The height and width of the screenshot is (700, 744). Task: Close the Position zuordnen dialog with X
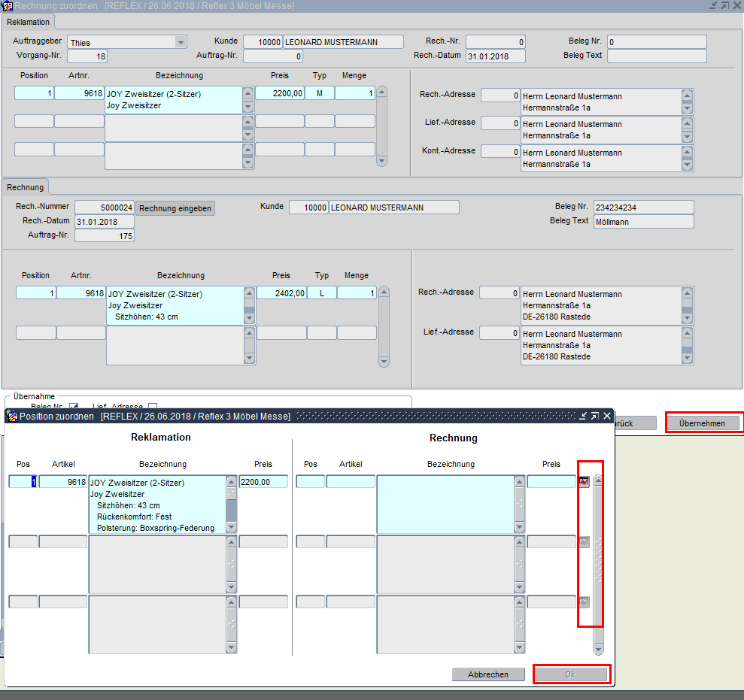607,416
